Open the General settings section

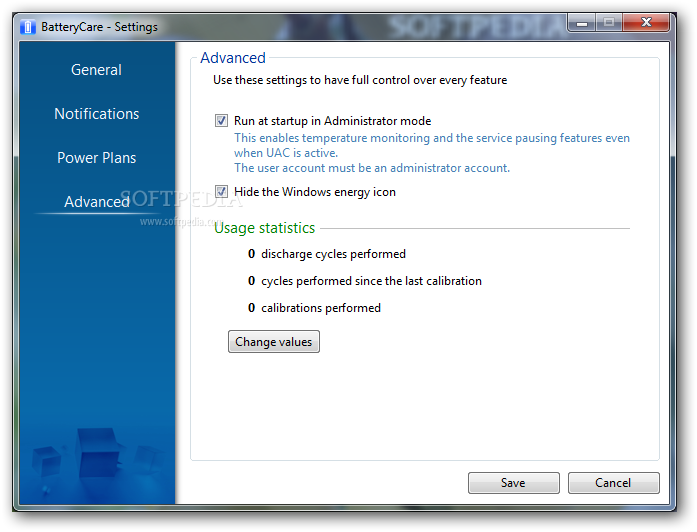pos(96,70)
